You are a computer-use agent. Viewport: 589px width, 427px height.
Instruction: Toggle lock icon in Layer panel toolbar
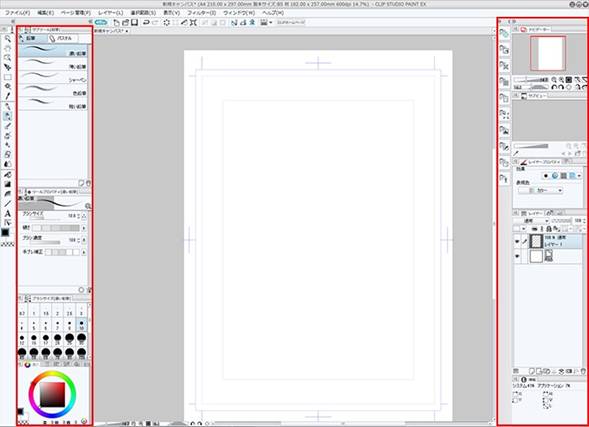(x=549, y=229)
